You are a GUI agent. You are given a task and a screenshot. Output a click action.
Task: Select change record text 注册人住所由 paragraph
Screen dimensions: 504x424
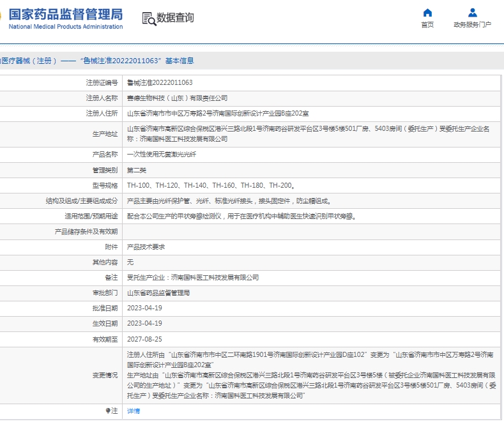click(312, 360)
